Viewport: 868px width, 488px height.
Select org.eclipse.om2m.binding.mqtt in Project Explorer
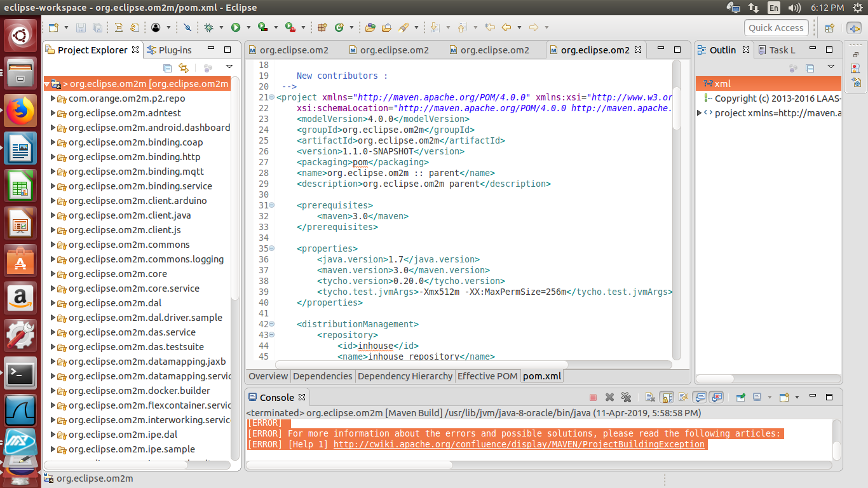[136, 172]
